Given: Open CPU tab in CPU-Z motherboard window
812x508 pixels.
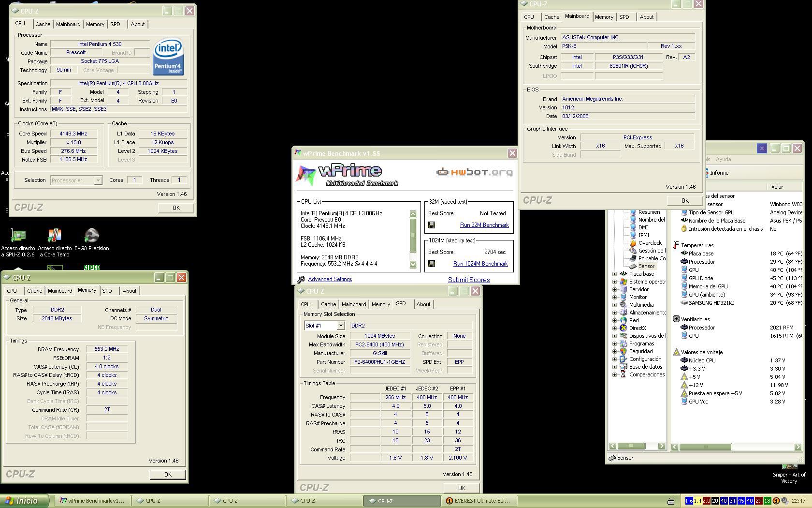Looking at the screenshot, I should click(x=529, y=17).
